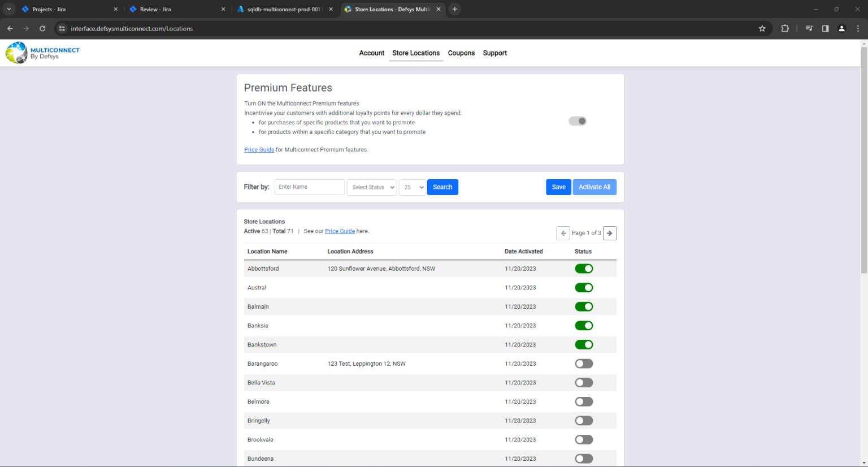
Task: Click the browser profile avatar icon
Action: [x=841, y=28]
